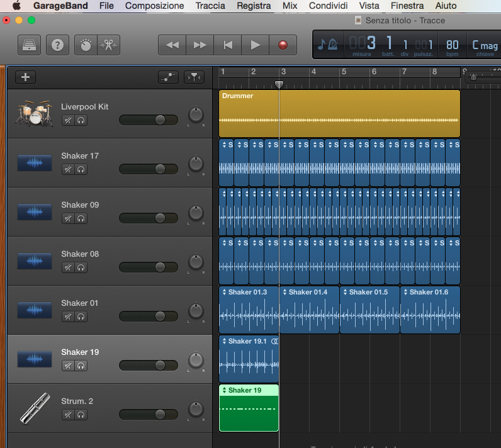501x448 pixels.
Task: Solo the Shaker 01 track
Action: tap(81, 316)
